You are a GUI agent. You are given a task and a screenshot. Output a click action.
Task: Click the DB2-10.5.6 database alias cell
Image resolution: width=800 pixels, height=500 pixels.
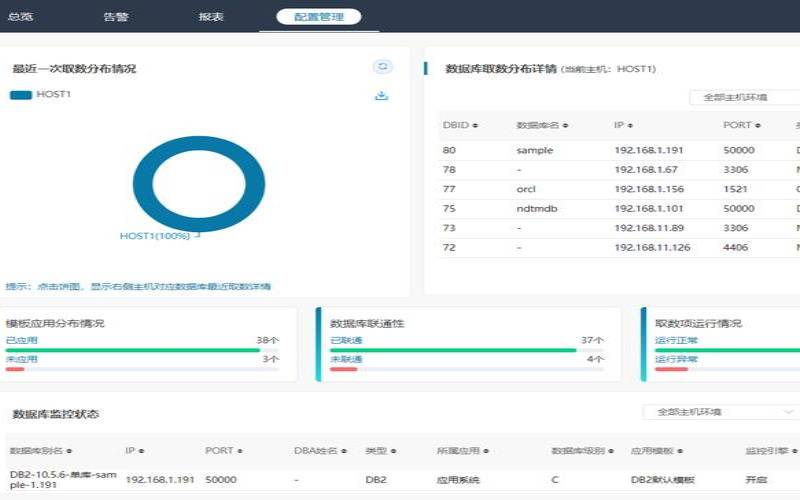pyautogui.click(x=63, y=480)
